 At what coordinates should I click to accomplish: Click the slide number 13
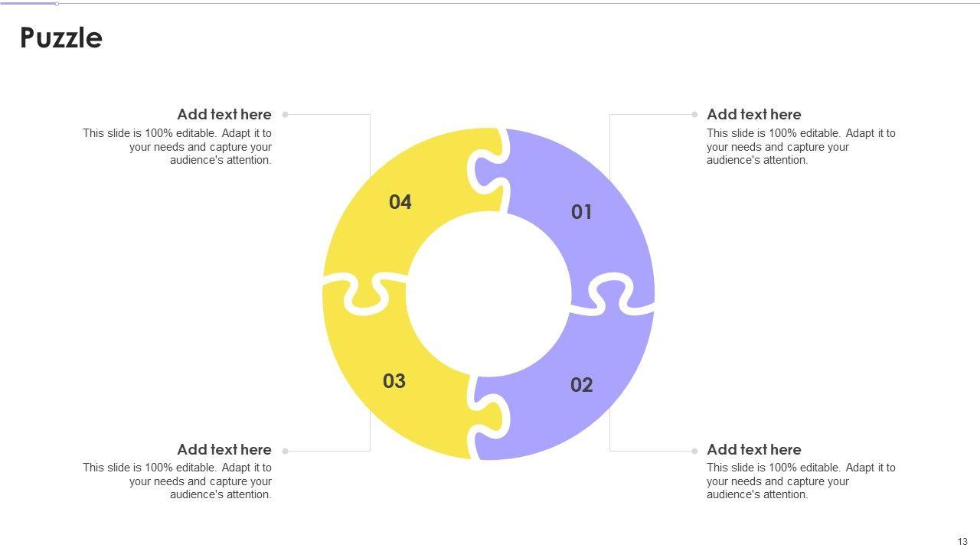point(962,542)
